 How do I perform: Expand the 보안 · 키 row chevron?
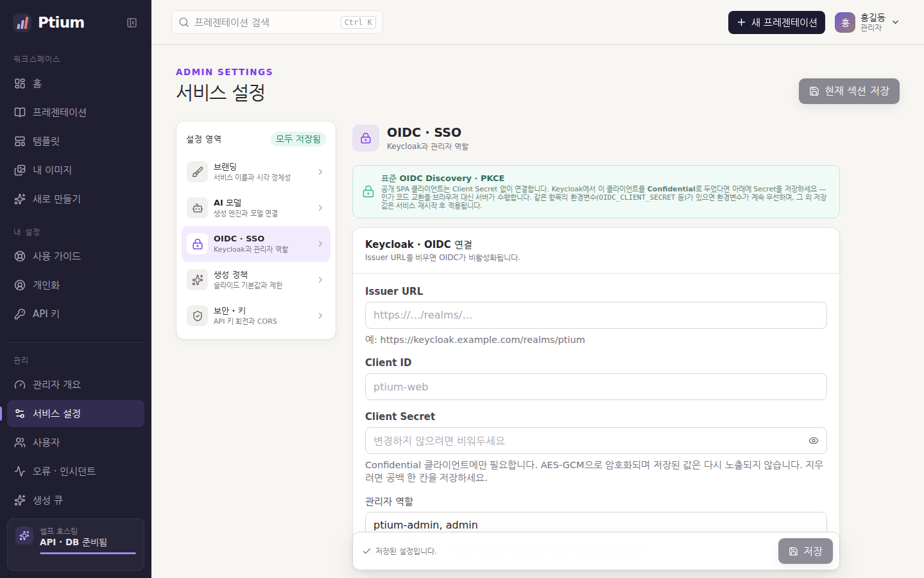pyautogui.click(x=320, y=316)
